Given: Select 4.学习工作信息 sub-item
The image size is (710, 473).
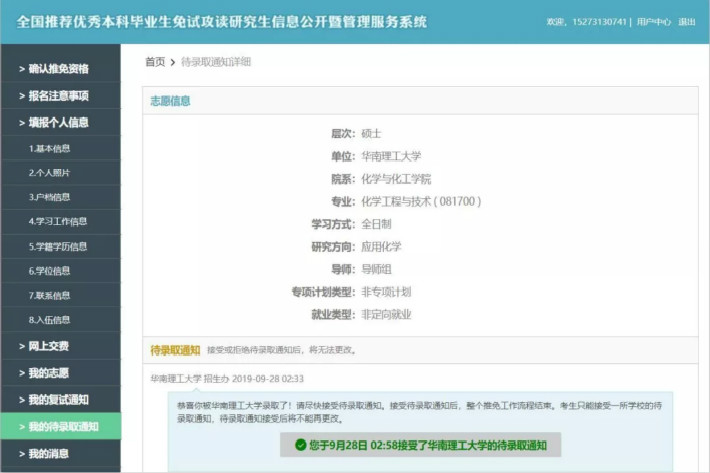Looking at the screenshot, I should coord(57,221).
